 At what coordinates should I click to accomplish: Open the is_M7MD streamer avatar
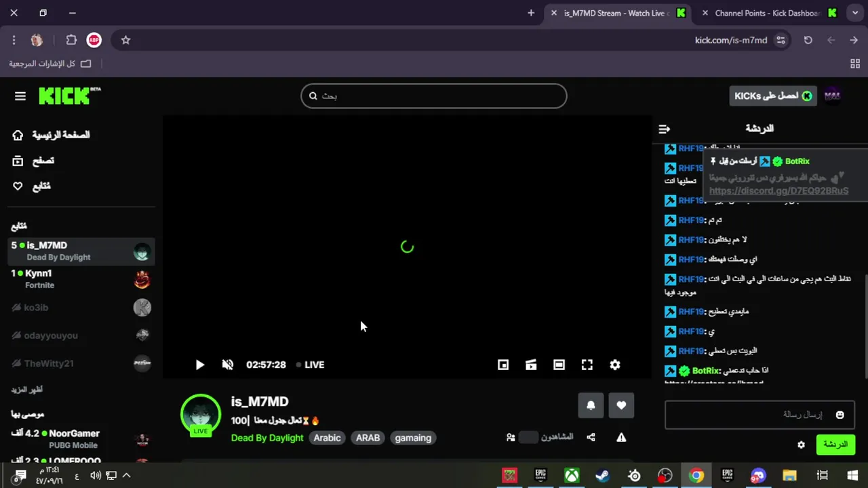pos(201,414)
